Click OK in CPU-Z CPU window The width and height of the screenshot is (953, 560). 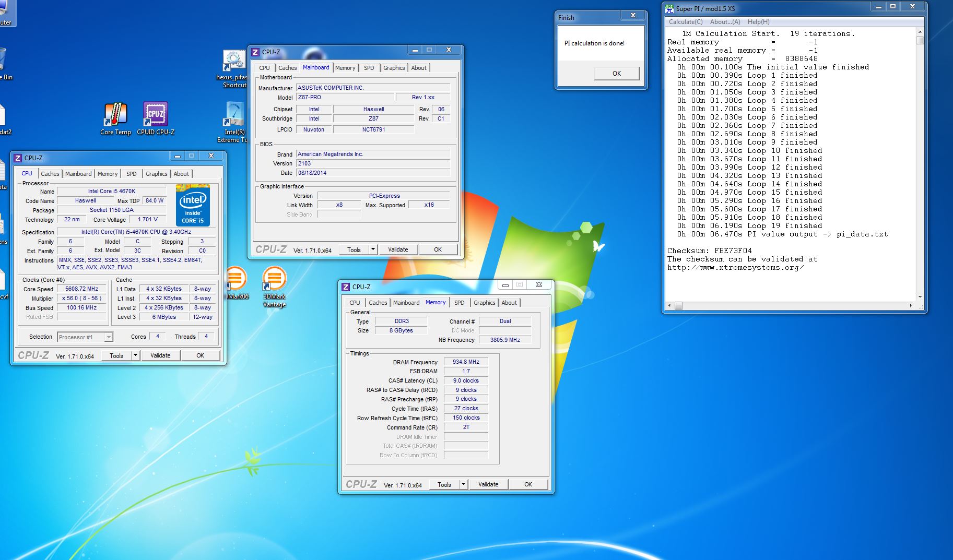pos(200,355)
